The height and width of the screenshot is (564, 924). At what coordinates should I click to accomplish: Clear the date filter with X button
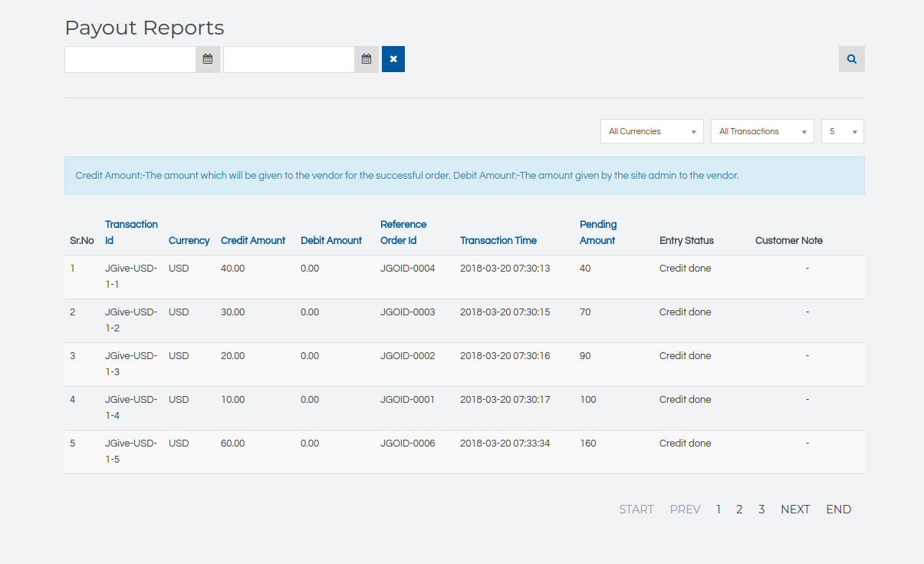pos(393,59)
